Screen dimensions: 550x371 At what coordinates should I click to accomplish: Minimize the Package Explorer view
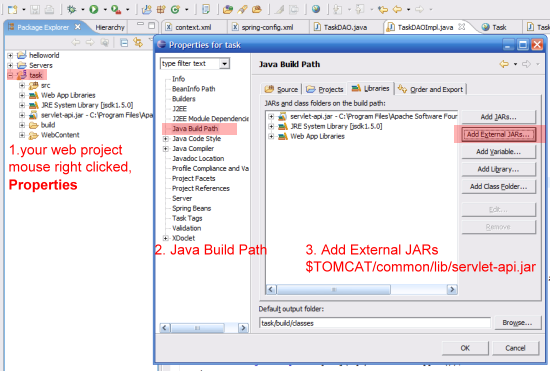[x=140, y=25]
